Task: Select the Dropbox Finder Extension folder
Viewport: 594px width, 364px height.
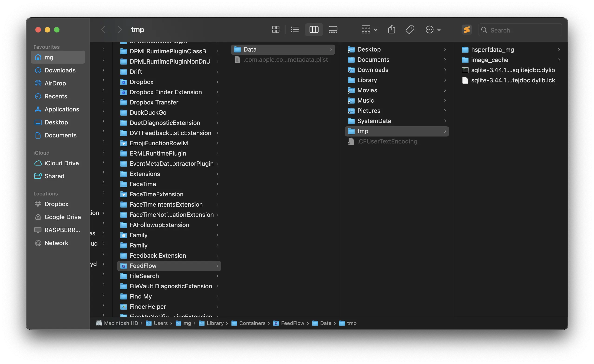Action: click(x=169, y=92)
